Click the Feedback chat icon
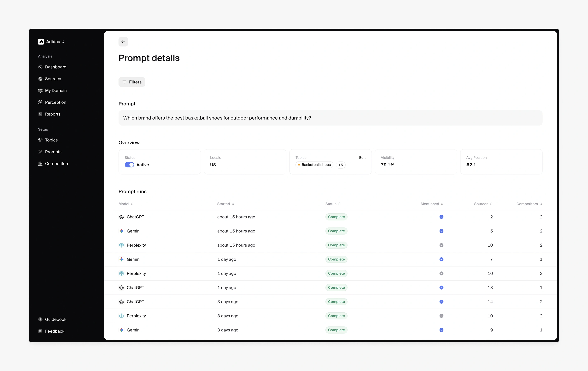Viewport: 588px width, 371px height. tap(40, 331)
